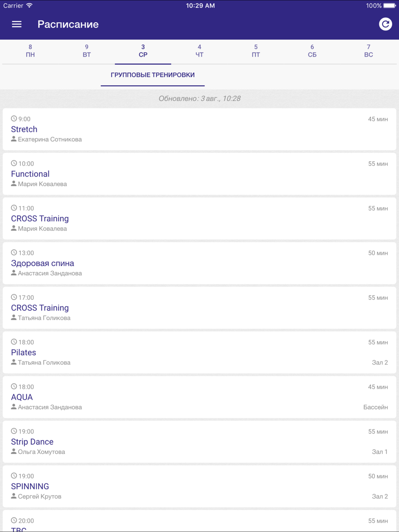Click trainer icon in 17:00 CROSS Training row
The height and width of the screenshot is (532, 399).
tap(14, 317)
